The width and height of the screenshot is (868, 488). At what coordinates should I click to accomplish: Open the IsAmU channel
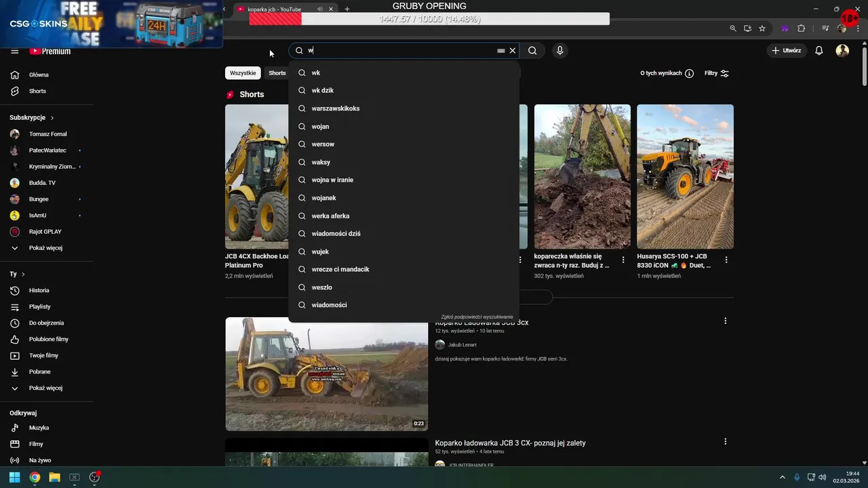click(x=45, y=216)
